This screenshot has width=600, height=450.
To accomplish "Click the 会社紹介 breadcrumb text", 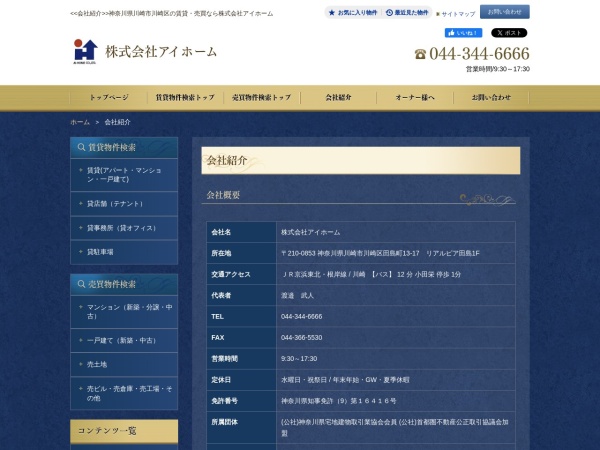I will click(117, 122).
